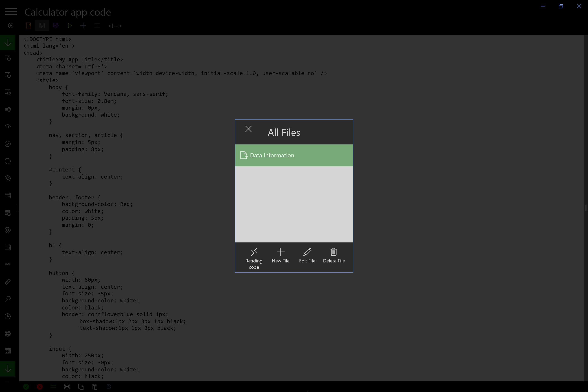Viewport: 588px width, 392px height.
Task: Accept changes with the green check
Action: click(x=26, y=387)
